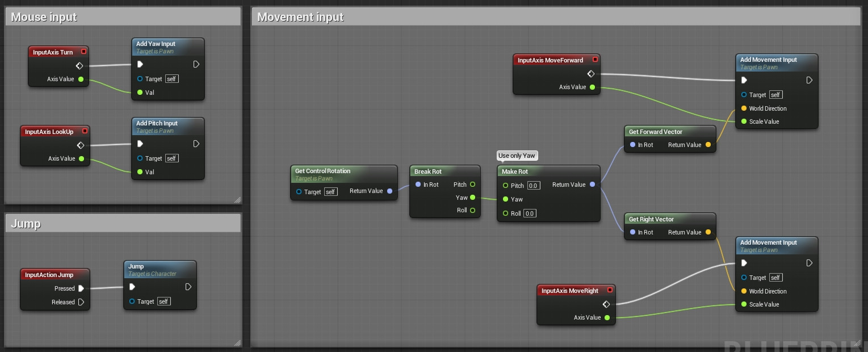
Task: Click the Return Value pin on Make Rot
Action: coord(592,185)
